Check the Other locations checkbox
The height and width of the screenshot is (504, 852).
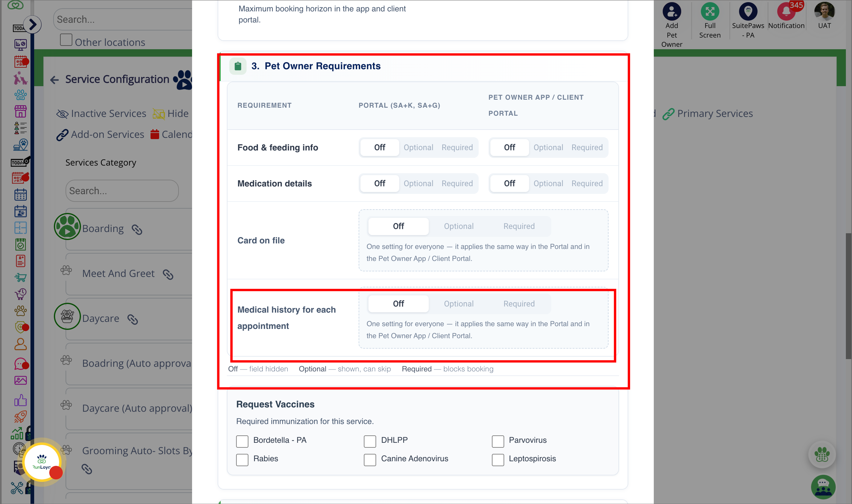[x=66, y=40]
